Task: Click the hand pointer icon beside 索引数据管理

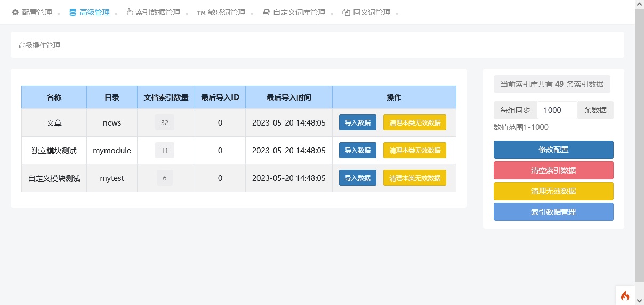Action: point(130,12)
